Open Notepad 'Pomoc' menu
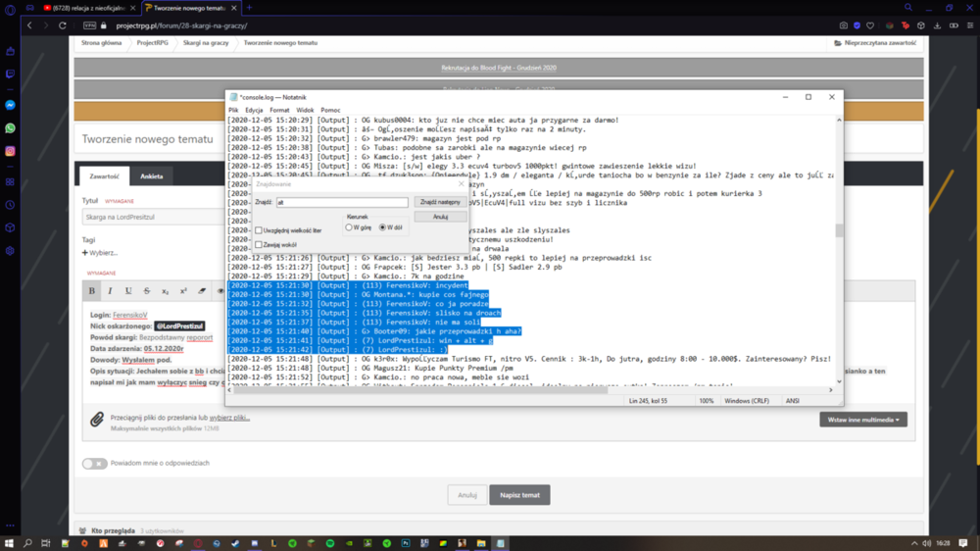Viewport: 980px width, 551px height. pos(330,110)
